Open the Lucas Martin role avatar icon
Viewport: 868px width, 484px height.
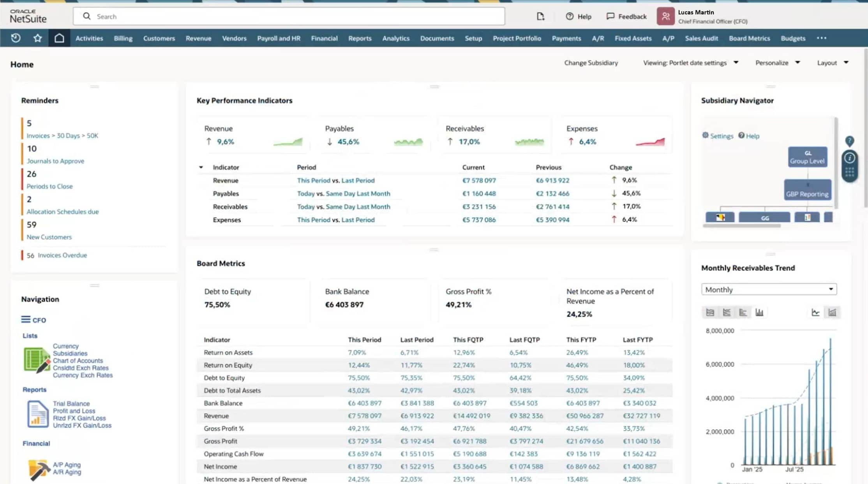pos(665,16)
